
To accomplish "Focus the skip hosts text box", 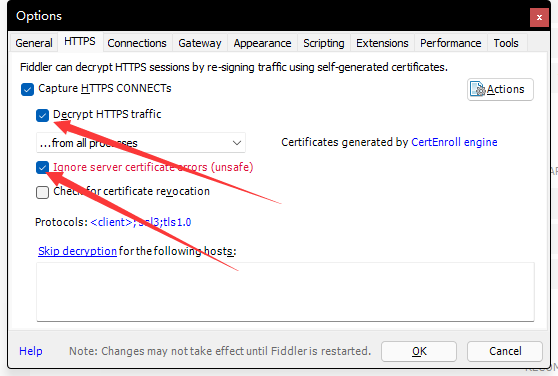I will pyautogui.click(x=285, y=292).
